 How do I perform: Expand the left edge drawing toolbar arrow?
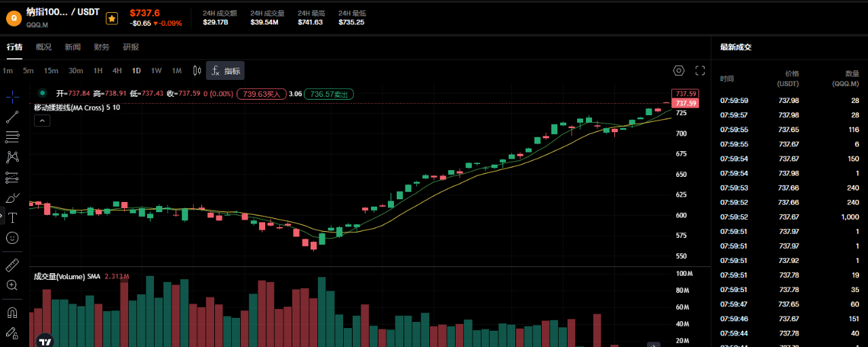[1, 217]
